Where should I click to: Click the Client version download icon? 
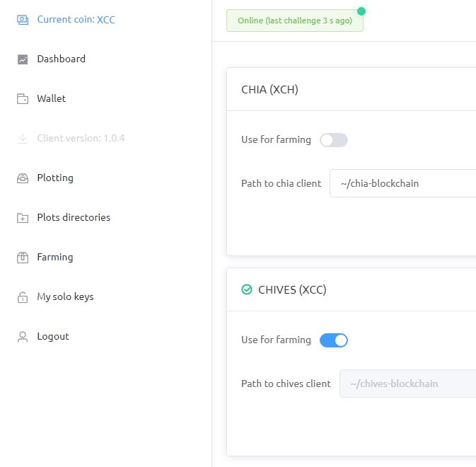[x=23, y=139]
